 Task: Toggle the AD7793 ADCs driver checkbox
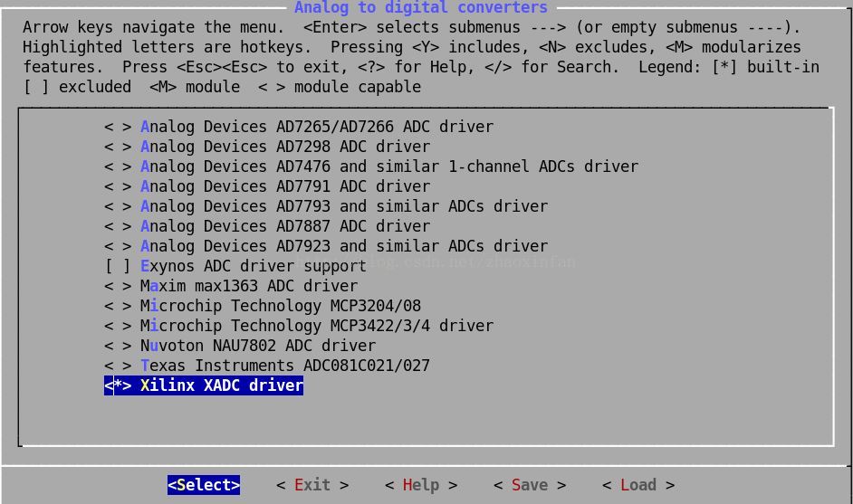point(118,206)
